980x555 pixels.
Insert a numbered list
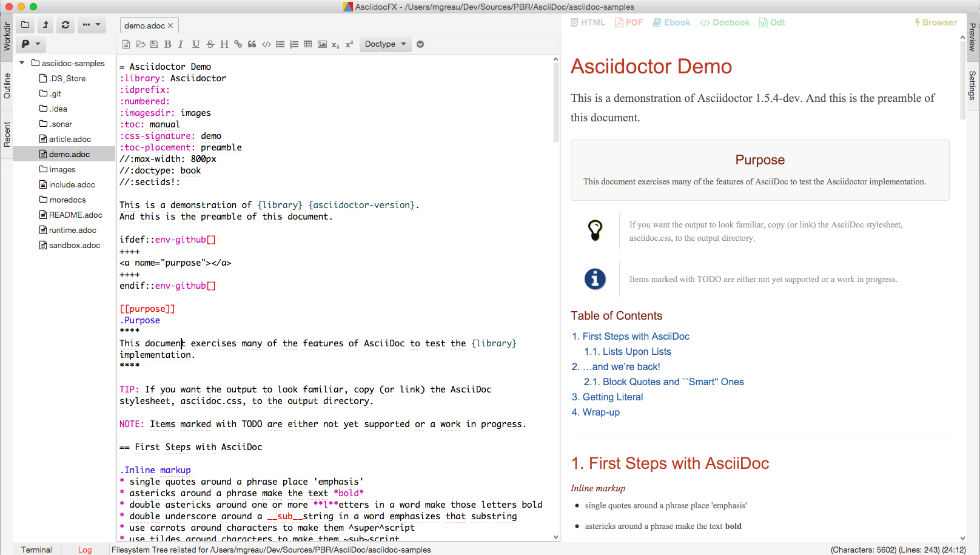[x=294, y=44]
